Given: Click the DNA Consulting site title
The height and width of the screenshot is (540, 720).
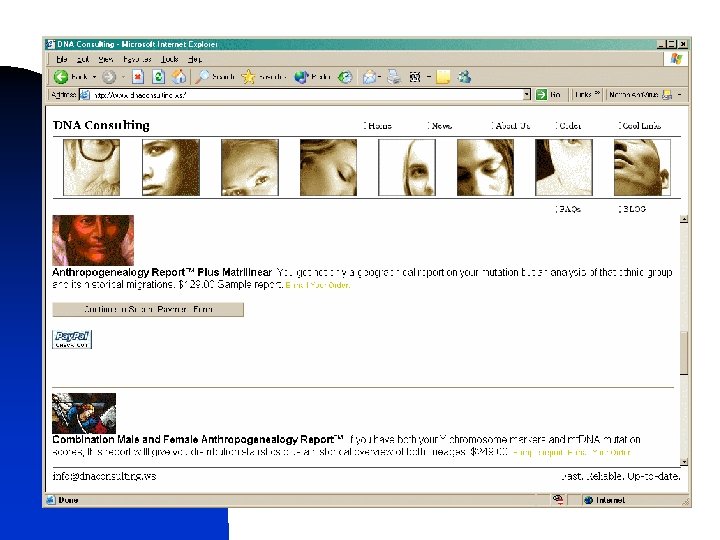Looking at the screenshot, I should pos(101,125).
